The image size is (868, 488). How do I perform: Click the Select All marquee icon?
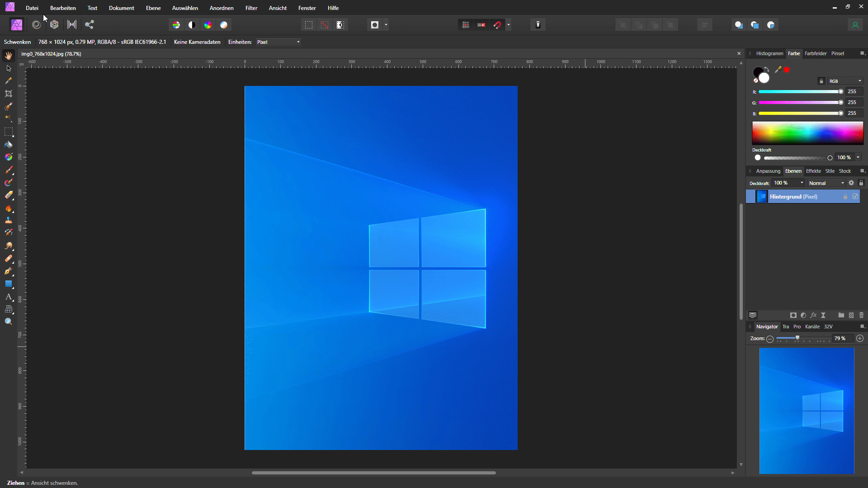pos(309,25)
